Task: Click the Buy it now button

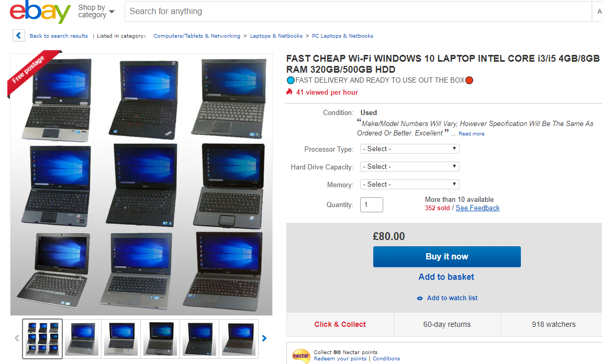Action: [x=447, y=257]
